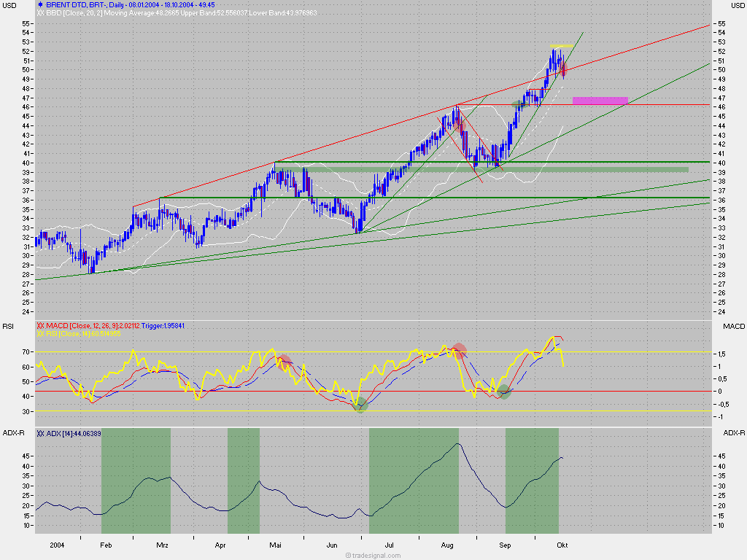Click the red circle marker on the May MACD crossover
This screenshot has height=560, width=747.
284,362
